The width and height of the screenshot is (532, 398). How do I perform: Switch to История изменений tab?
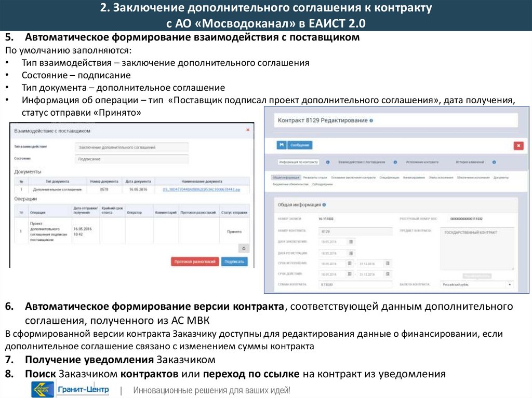click(470, 162)
